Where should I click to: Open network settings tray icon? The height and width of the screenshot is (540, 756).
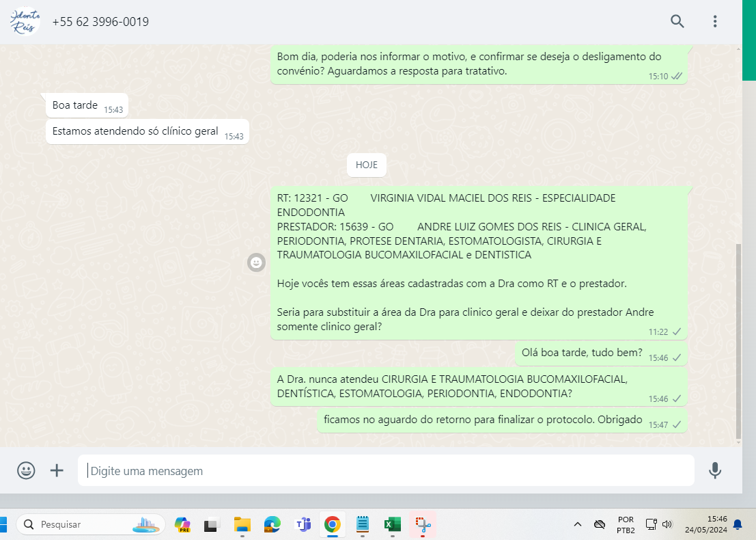[651, 524]
